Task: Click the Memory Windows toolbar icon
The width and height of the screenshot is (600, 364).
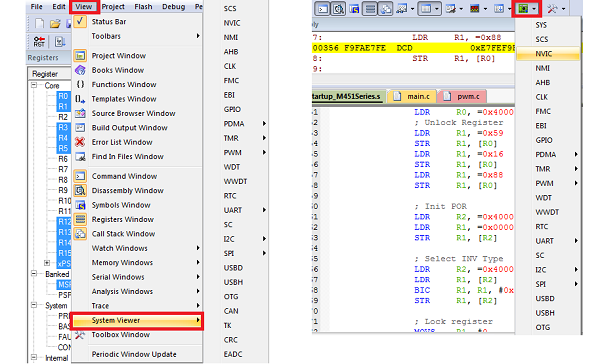Action: 426,8
